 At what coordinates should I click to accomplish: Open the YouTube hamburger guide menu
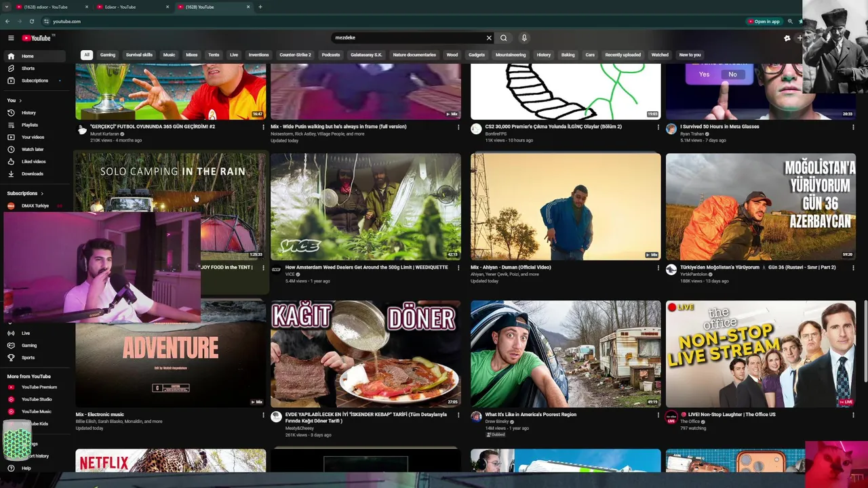[11, 38]
